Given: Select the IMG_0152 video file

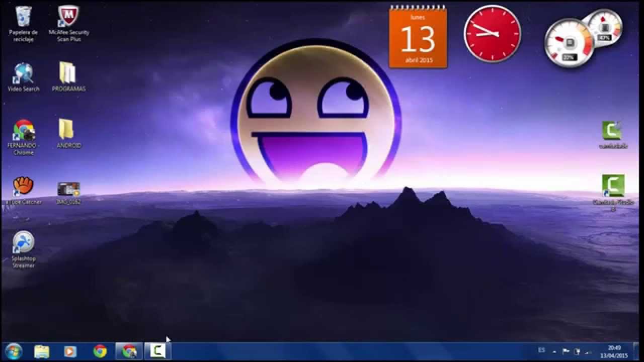Looking at the screenshot, I should tap(68, 193).
